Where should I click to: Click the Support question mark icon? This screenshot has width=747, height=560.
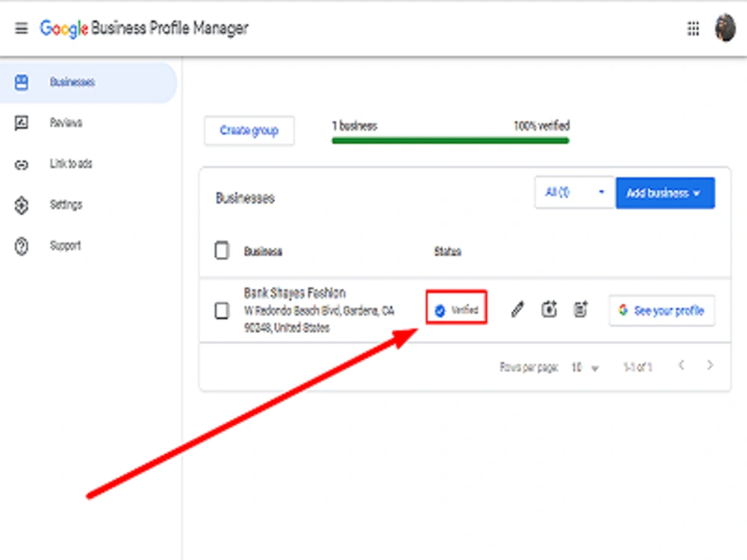(22, 246)
